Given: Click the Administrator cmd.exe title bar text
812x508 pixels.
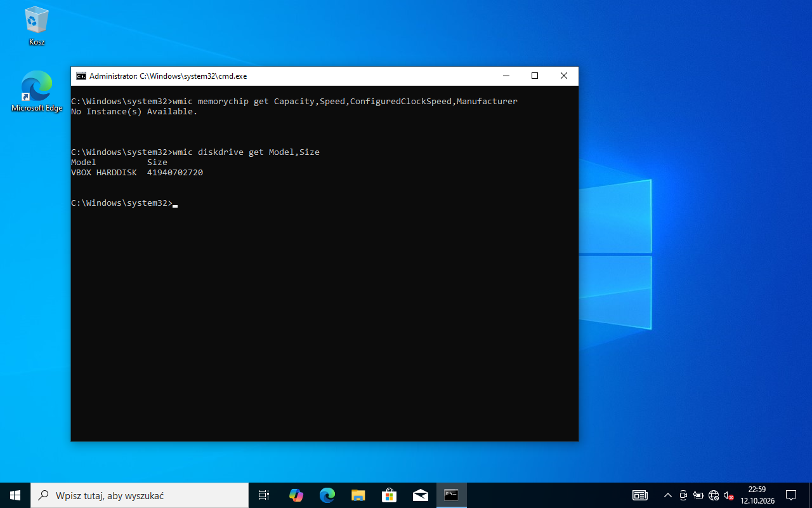Looking at the screenshot, I should coord(168,76).
